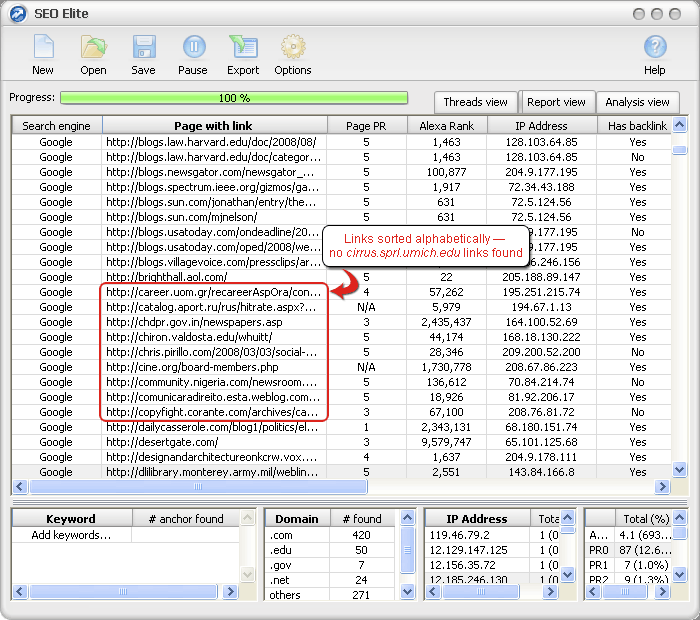Viewport: 700px width, 620px height.
Task: Switch to Threads view tab
Action: pos(475,102)
